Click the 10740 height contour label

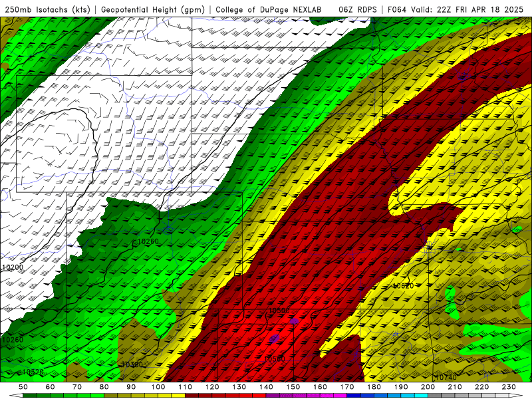(x=446, y=378)
